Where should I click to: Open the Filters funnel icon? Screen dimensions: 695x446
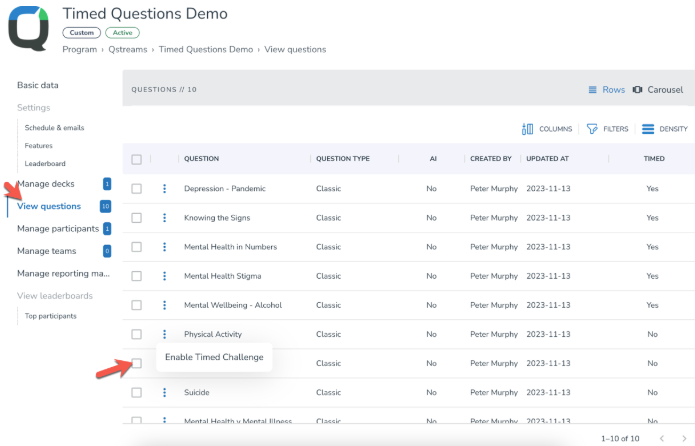click(x=592, y=129)
